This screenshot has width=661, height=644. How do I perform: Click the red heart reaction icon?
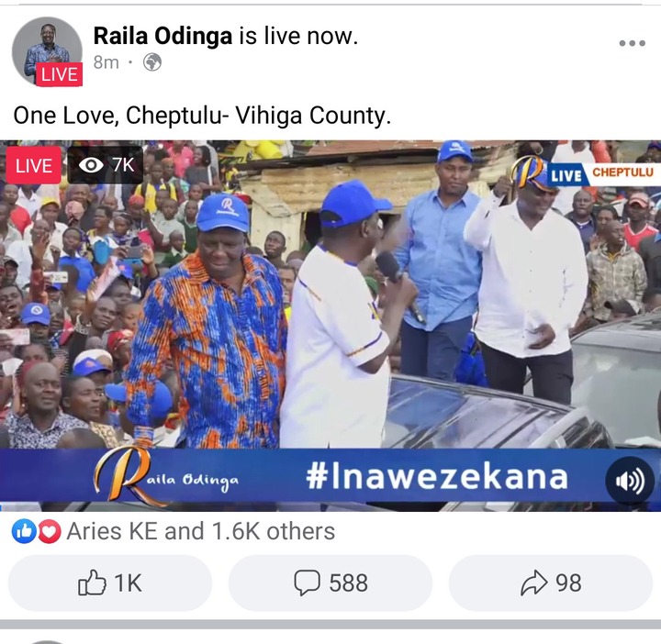50,531
